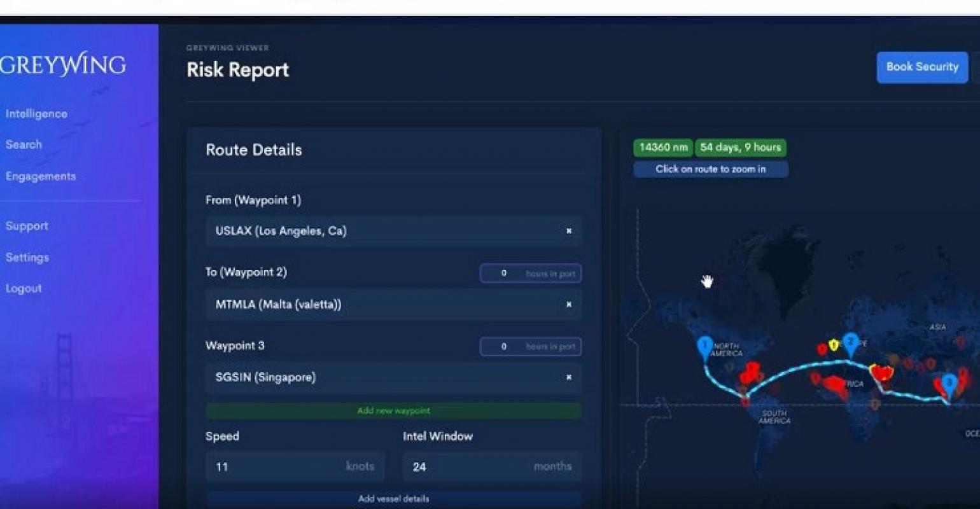Select blue map pin 1 at North America
Image resolution: width=980 pixels, height=509 pixels.
[x=704, y=347]
